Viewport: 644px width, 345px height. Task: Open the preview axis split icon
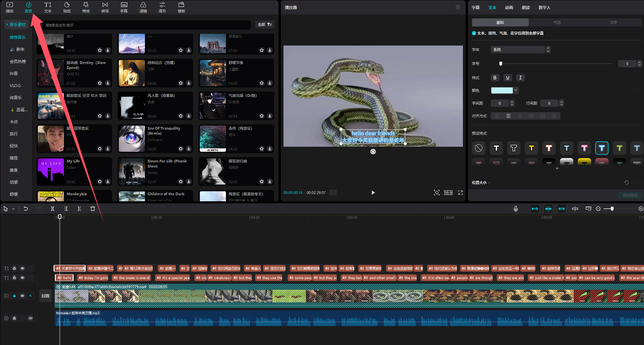pyautogui.click(x=575, y=209)
